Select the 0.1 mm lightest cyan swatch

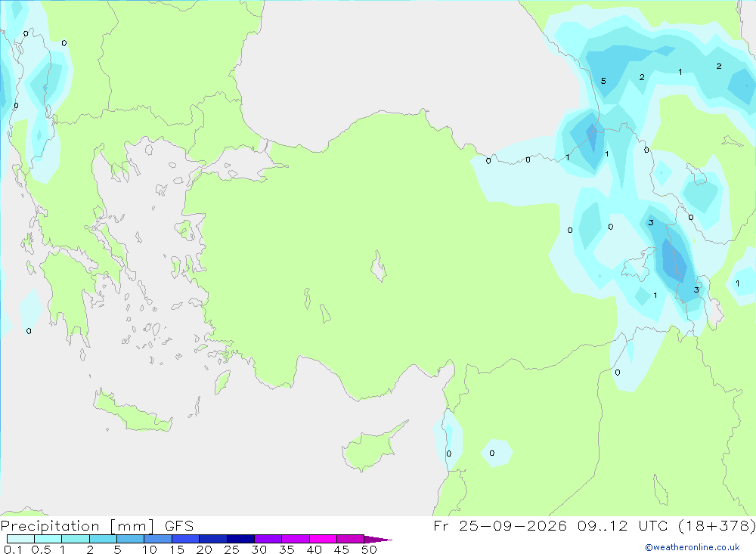[20, 539]
